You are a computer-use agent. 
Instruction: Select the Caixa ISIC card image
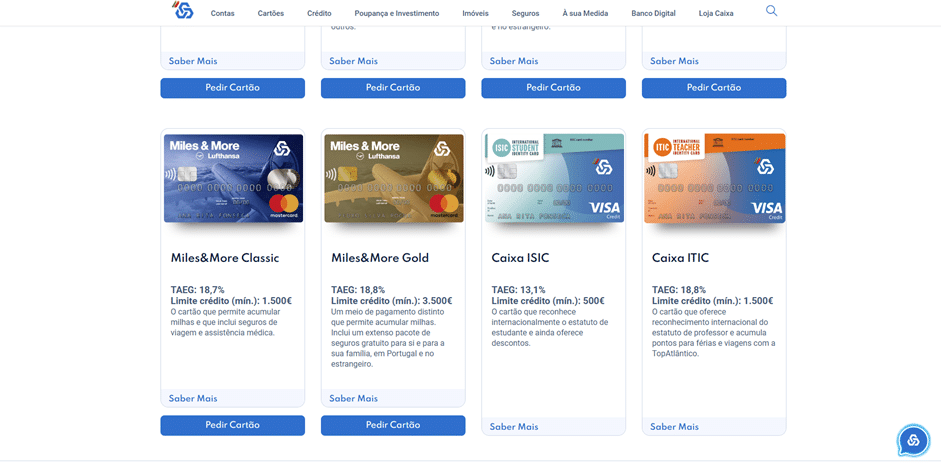[x=553, y=178]
